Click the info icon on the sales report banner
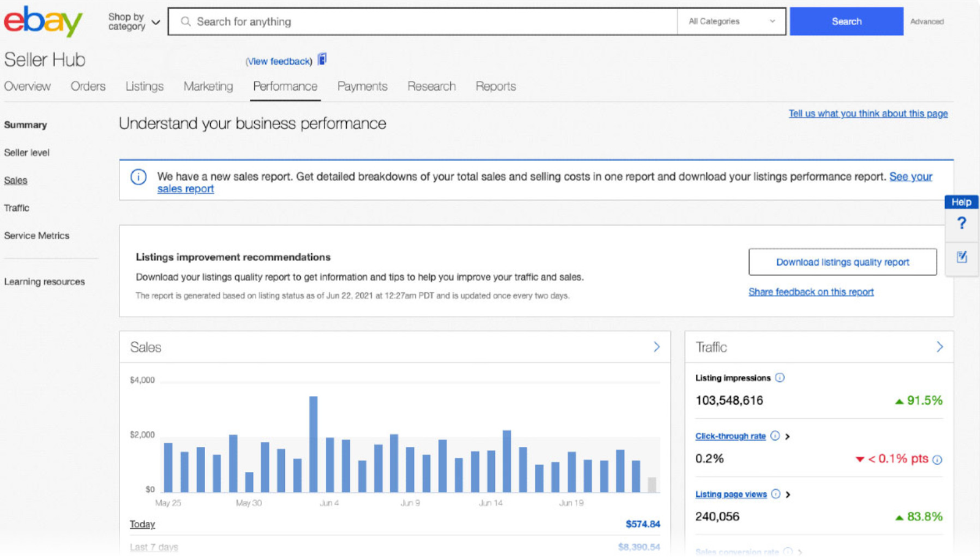Viewport: 980px width, 557px height. [138, 177]
